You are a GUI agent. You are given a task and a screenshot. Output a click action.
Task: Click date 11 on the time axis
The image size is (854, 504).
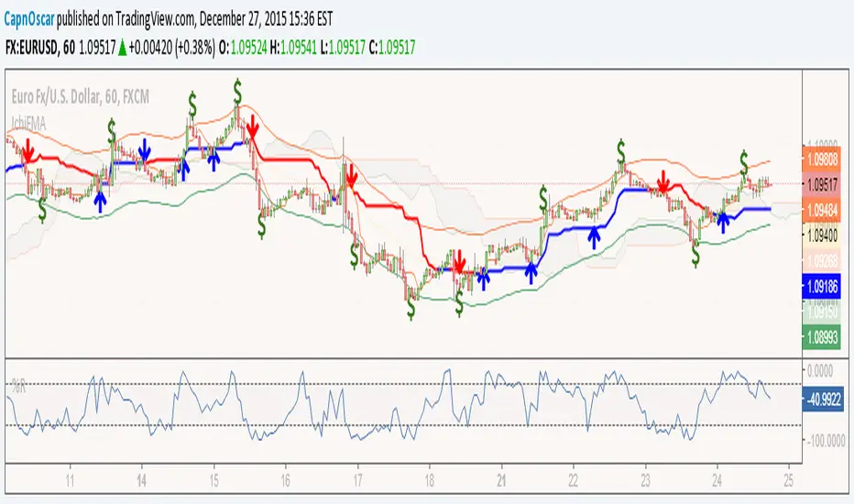pos(70,480)
